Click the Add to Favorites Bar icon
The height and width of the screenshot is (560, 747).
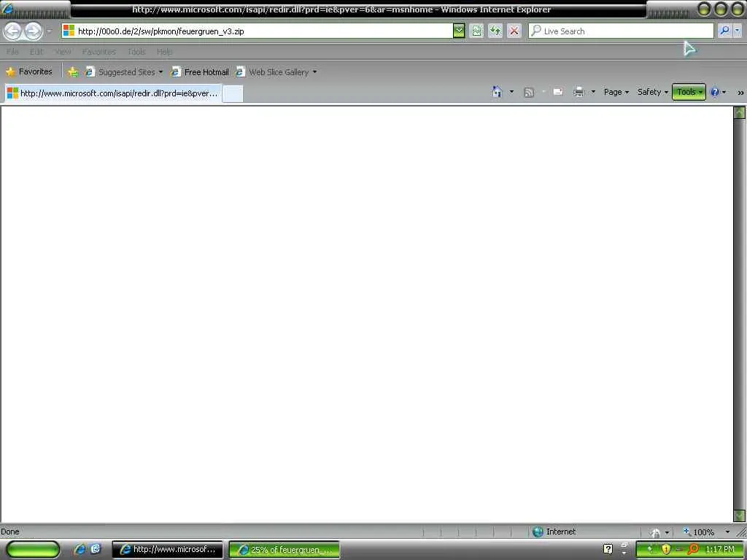click(73, 72)
